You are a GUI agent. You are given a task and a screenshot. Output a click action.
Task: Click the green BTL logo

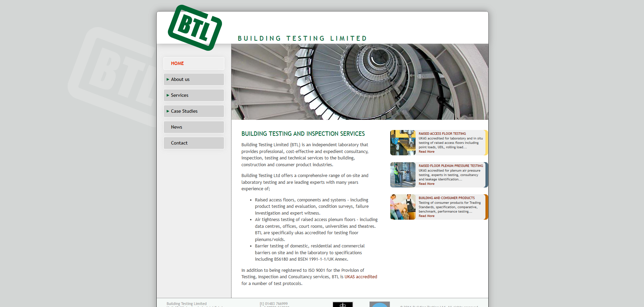click(195, 28)
